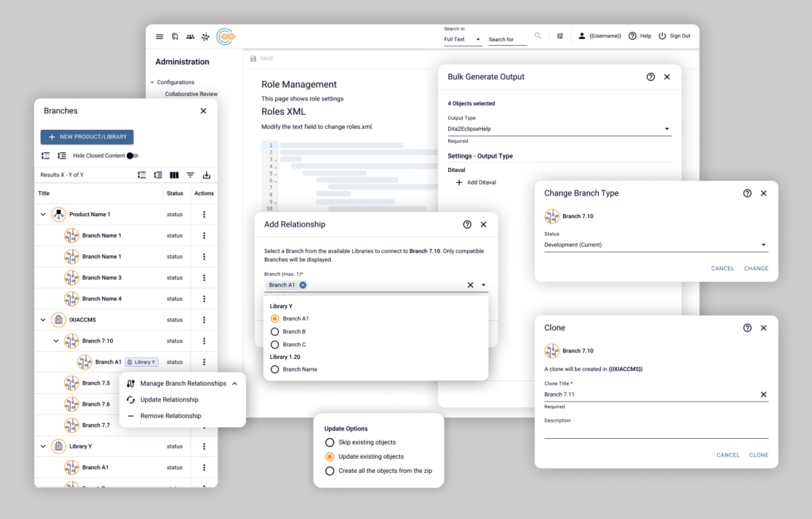Select the Branch C radio option
This screenshot has width=812, height=519.
(x=275, y=344)
